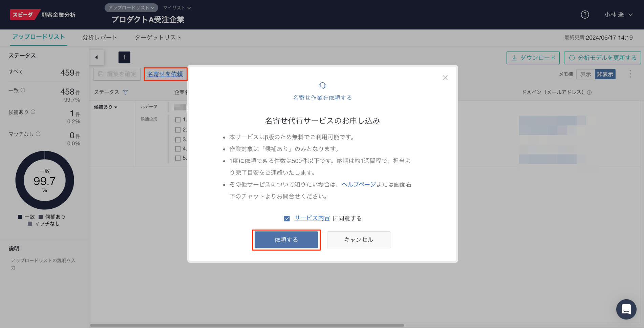Click info icon next to 一致 status
Image resolution: width=644 pixels, height=328 pixels.
(23, 90)
